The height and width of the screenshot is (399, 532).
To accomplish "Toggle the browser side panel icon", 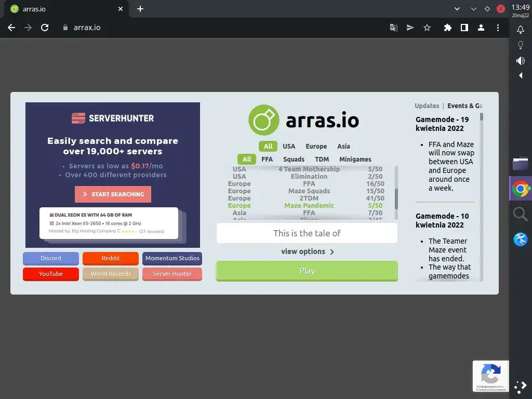I will [464, 28].
